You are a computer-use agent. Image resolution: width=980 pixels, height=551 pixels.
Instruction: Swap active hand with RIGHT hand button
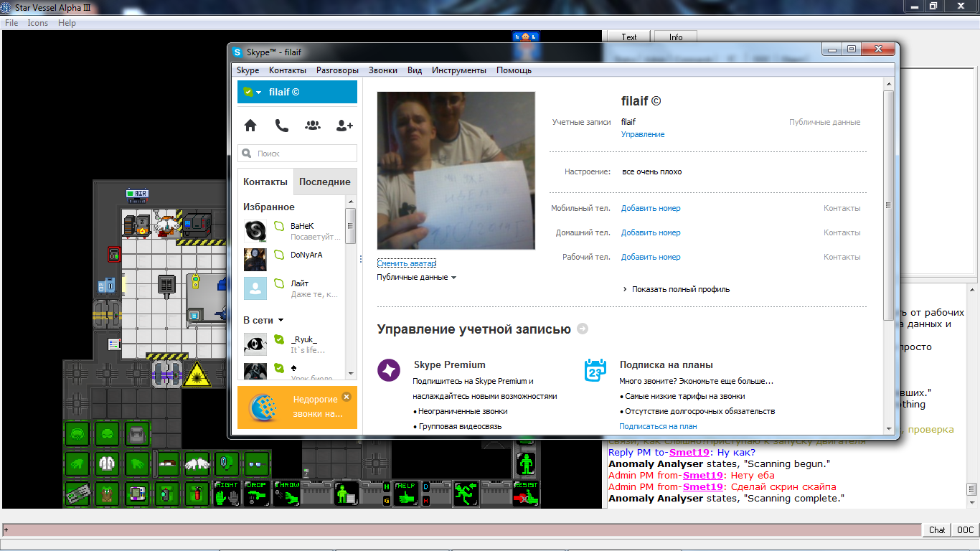(x=227, y=494)
